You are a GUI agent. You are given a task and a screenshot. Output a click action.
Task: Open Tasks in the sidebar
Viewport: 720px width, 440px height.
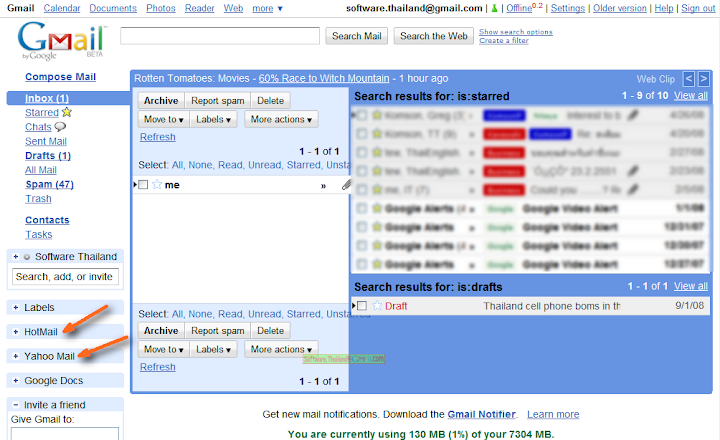(39, 234)
